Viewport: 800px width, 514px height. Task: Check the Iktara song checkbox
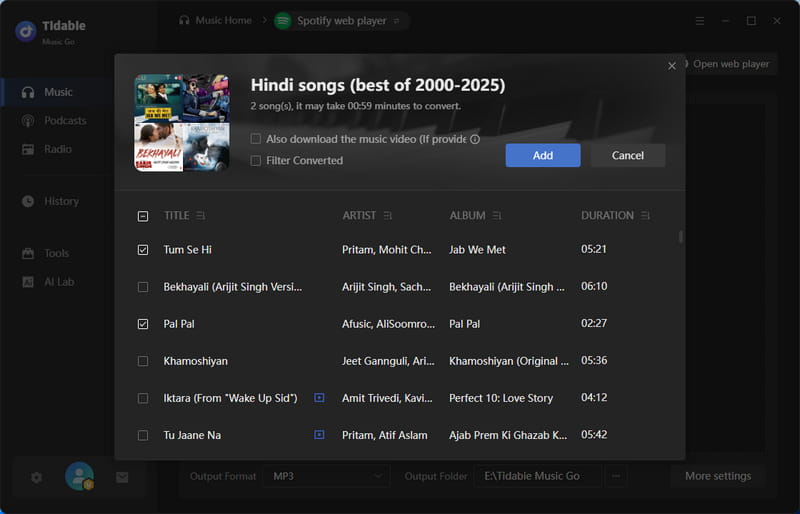pos(143,398)
